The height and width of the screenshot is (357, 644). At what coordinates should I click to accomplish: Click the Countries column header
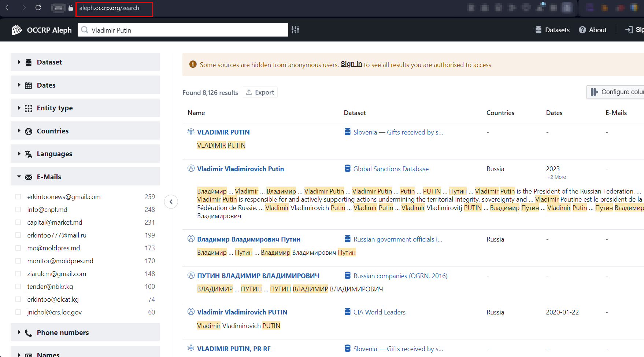click(x=500, y=113)
